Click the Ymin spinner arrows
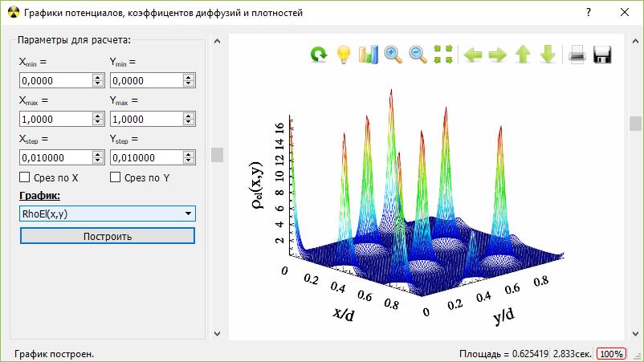The image size is (644, 362). [x=189, y=80]
